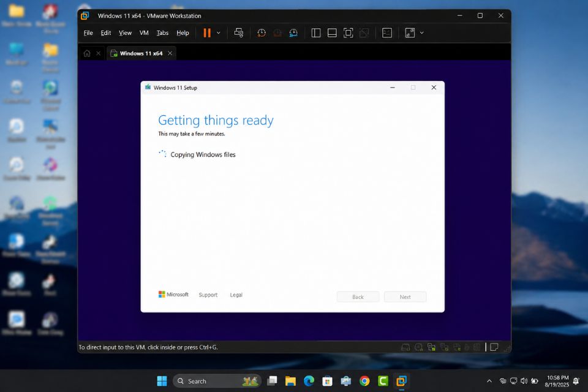
Task: Click the hard disk device status icon
Action: (x=405, y=347)
